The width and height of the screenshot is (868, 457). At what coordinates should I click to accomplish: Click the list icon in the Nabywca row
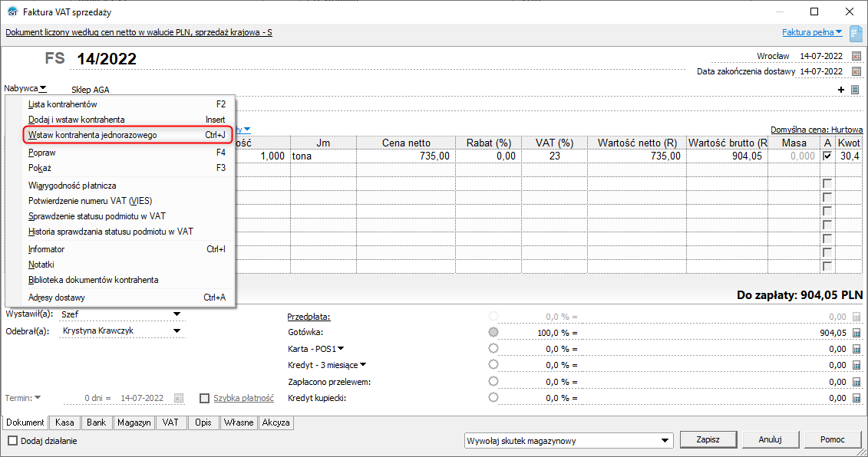tap(855, 90)
